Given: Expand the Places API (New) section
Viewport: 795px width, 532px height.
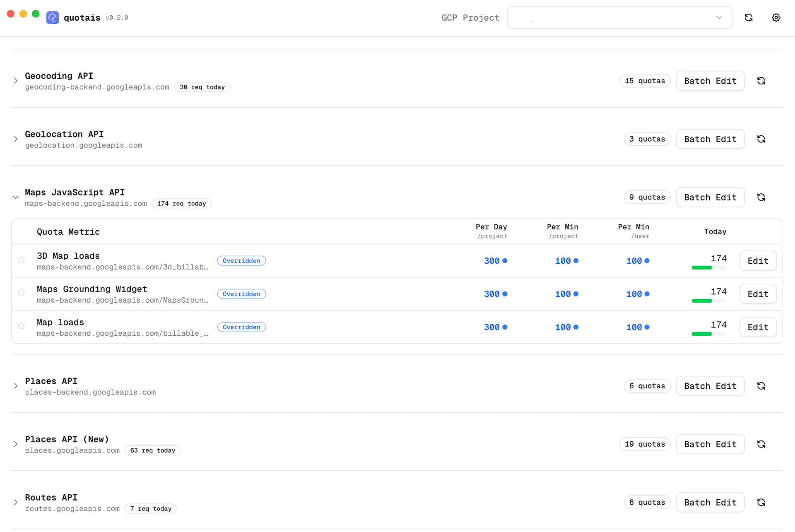Looking at the screenshot, I should [15, 444].
